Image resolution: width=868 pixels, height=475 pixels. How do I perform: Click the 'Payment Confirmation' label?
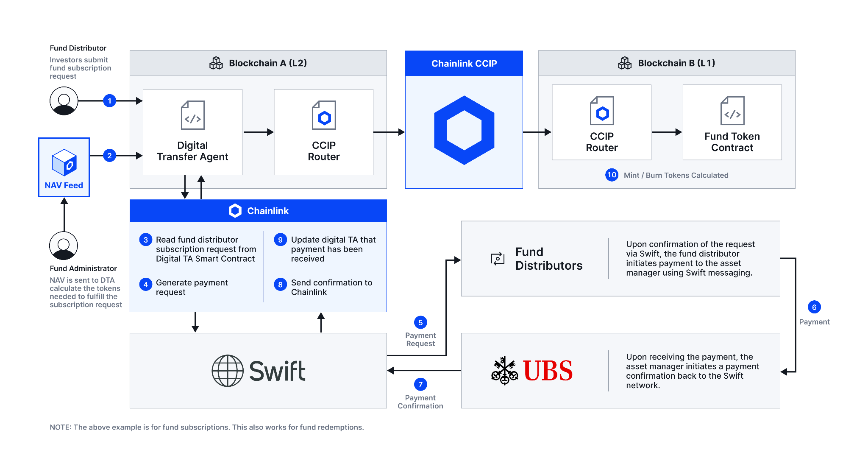[x=420, y=402]
